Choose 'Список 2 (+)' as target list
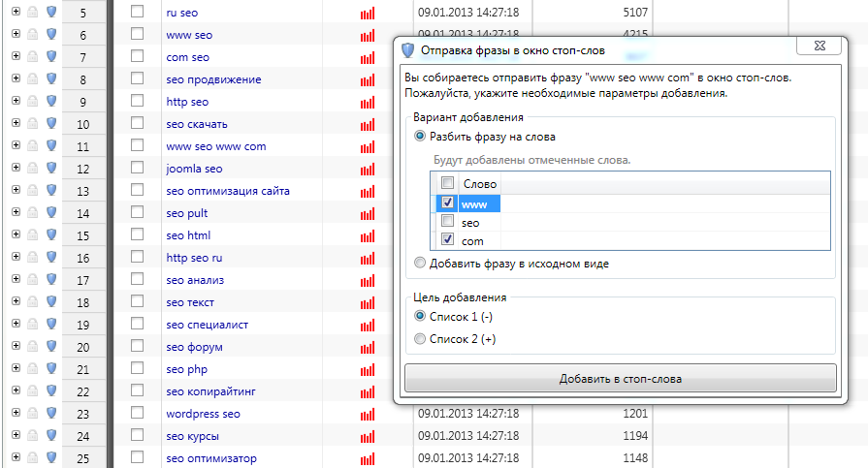 [419, 339]
